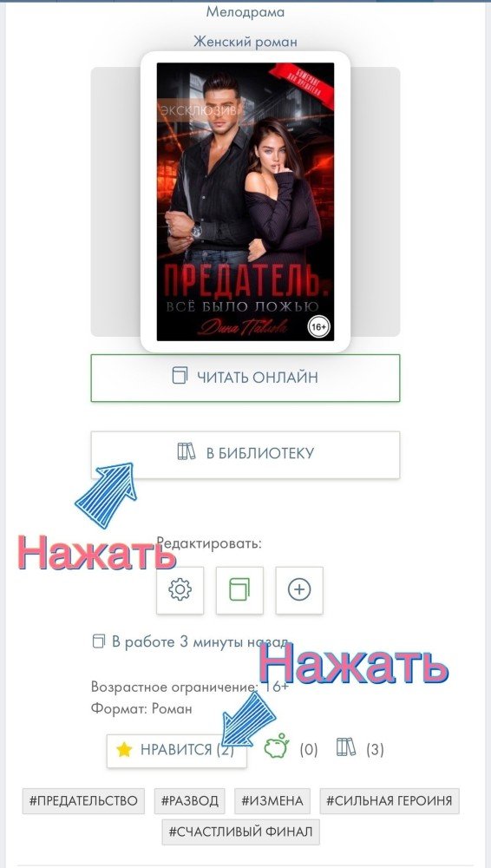Click books icon in В библиотеку button
Image resolution: width=491 pixels, height=868 pixels.
tap(187, 452)
